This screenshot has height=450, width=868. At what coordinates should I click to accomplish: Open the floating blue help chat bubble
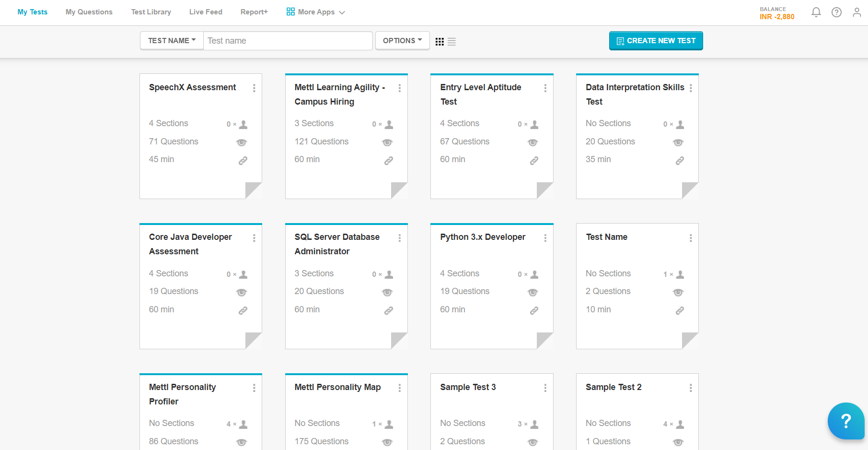[x=846, y=421]
